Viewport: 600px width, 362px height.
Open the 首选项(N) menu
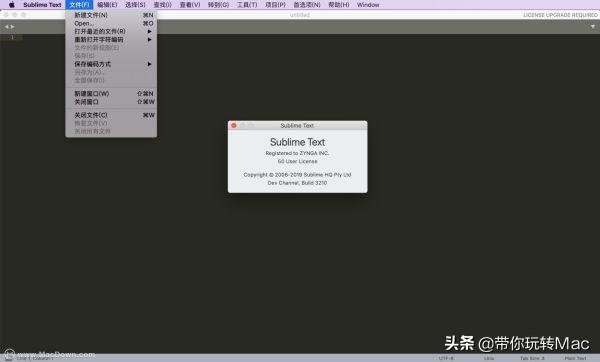click(x=307, y=5)
